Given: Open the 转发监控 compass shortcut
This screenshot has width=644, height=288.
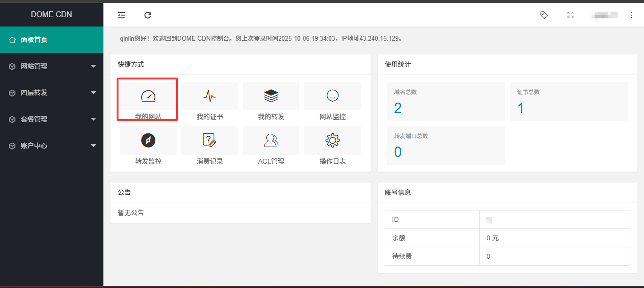Looking at the screenshot, I should pos(148,140).
